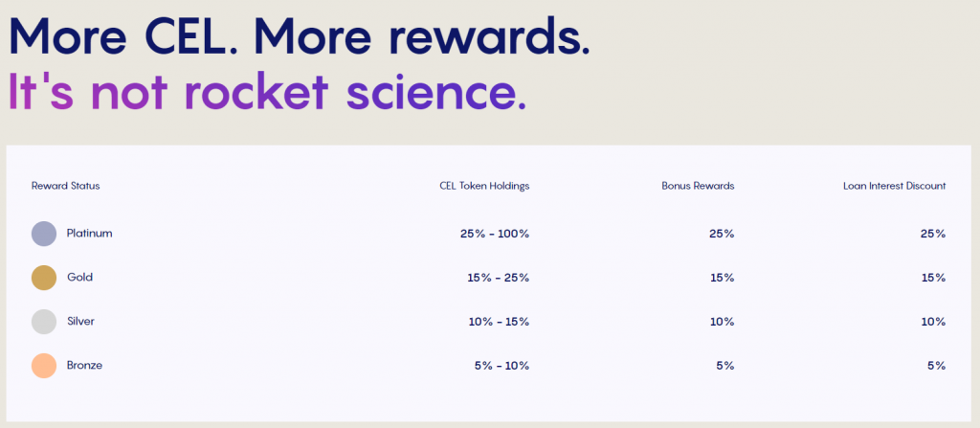Click the 10% - 15% holdings value

click(x=499, y=323)
